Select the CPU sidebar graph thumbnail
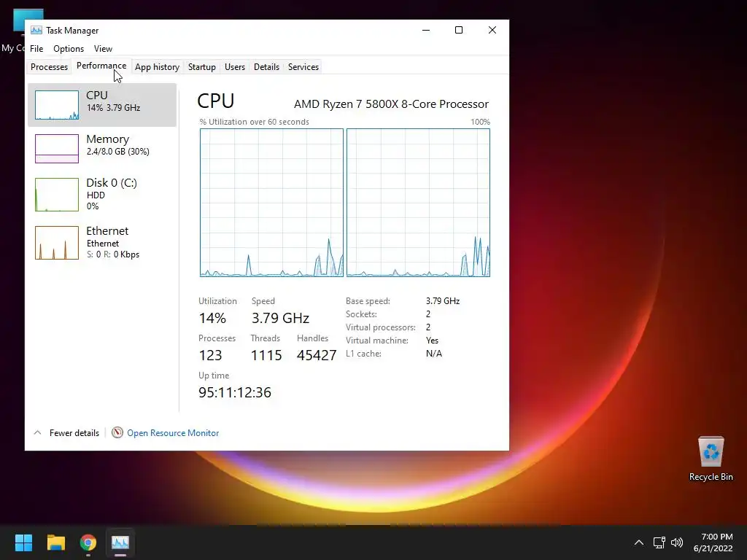The width and height of the screenshot is (747, 560). pos(57,105)
